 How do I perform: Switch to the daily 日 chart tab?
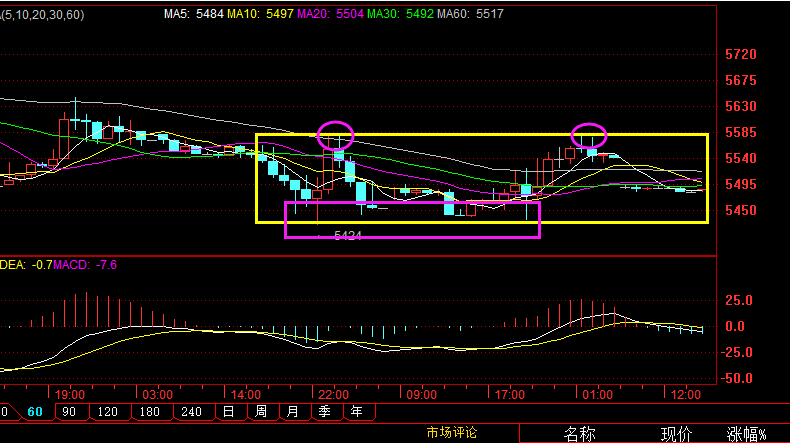pyautogui.click(x=229, y=412)
